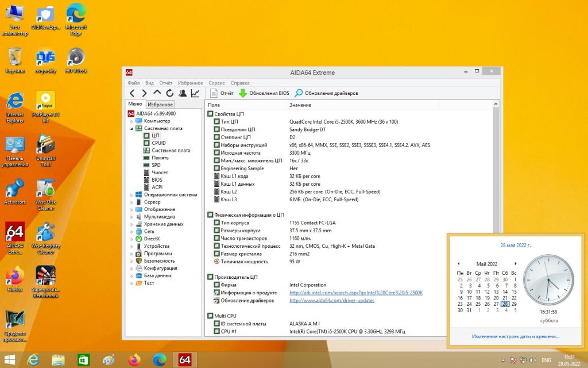
Task: Select the HD VDeck desktop icon
Action: (x=76, y=60)
